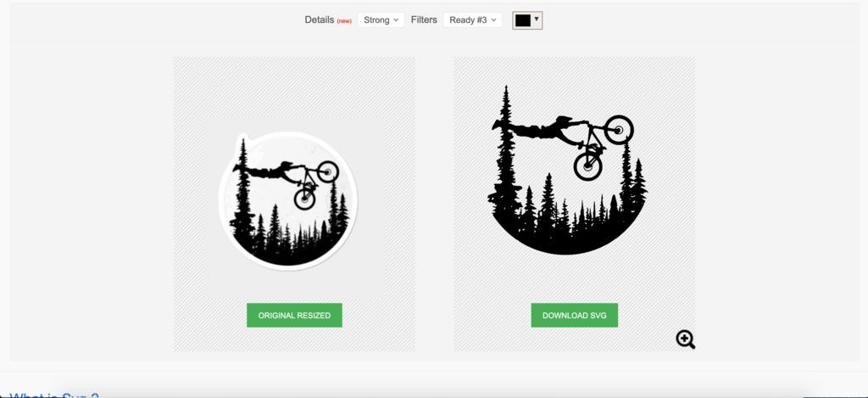Viewport: 868px width, 398px height.
Task: Click the lower bike wheel in original sticker
Action: tap(304, 199)
